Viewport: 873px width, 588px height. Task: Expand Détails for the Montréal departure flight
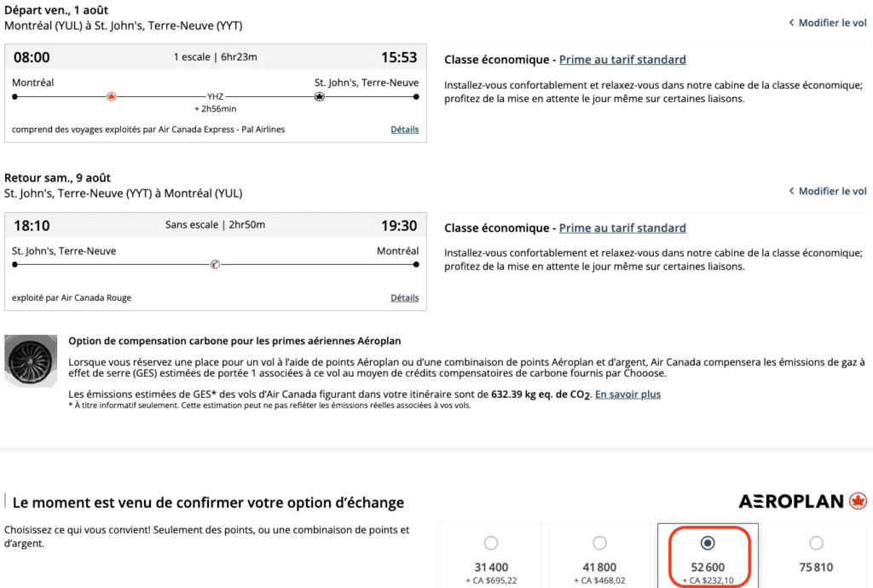(405, 130)
